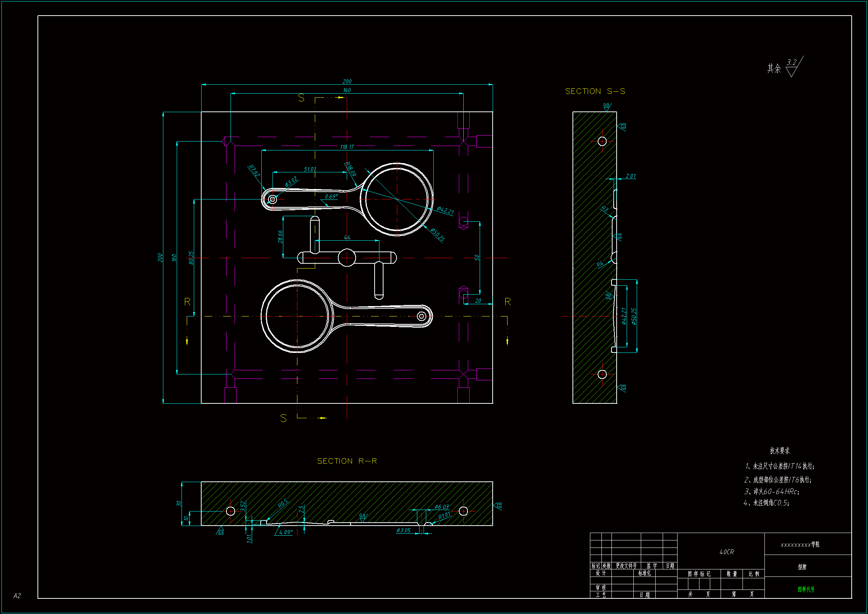Select the ø6.03 dimension in section R-R
The width and height of the screenshot is (868, 614).
coord(441,507)
